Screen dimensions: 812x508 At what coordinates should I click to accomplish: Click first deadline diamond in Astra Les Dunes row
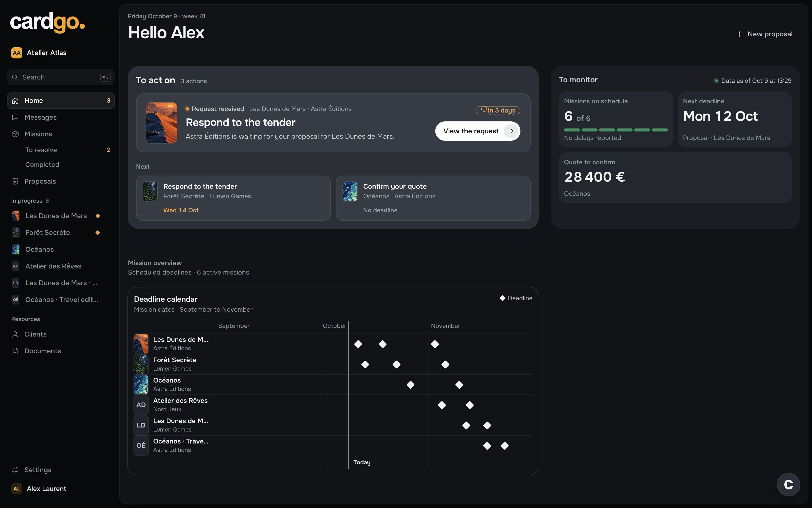click(358, 344)
